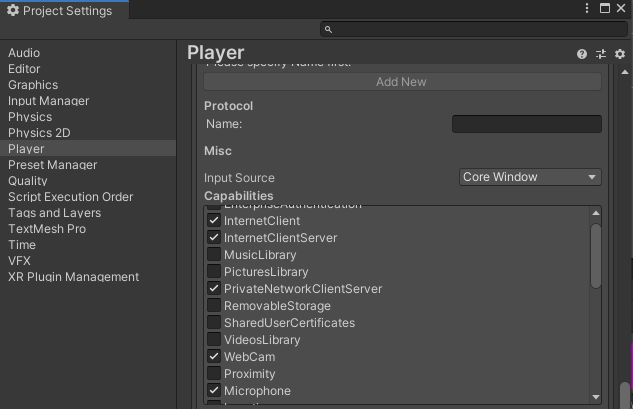The height and width of the screenshot is (409, 633).
Task: Enable the MusicLibrary capability
Action: point(214,255)
